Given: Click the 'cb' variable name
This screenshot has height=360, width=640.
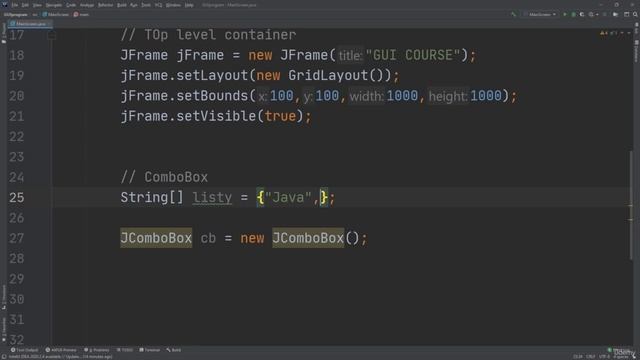Looking at the screenshot, I should pos(208,238).
